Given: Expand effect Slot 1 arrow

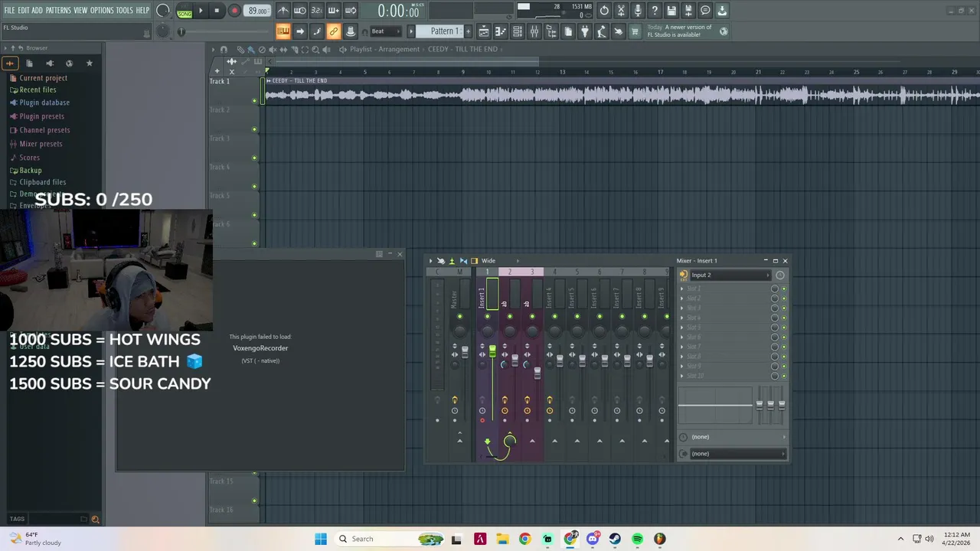Looking at the screenshot, I should point(682,289).
